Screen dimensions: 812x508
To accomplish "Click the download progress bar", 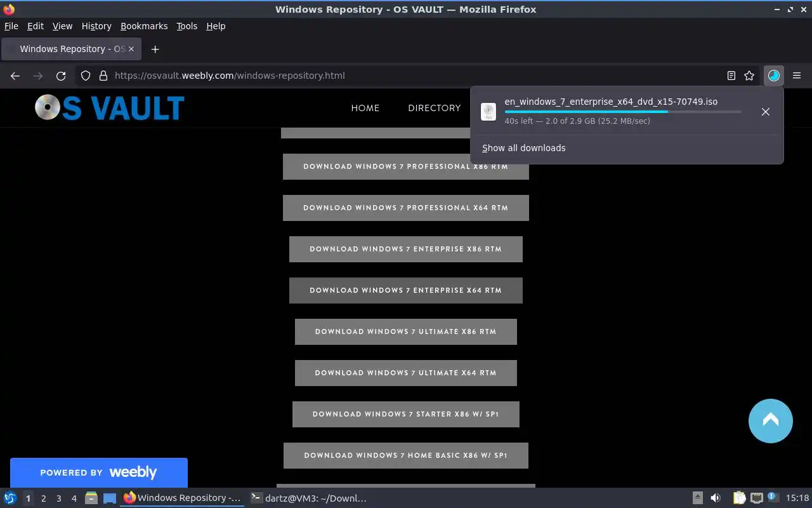I will coord(623,112).
